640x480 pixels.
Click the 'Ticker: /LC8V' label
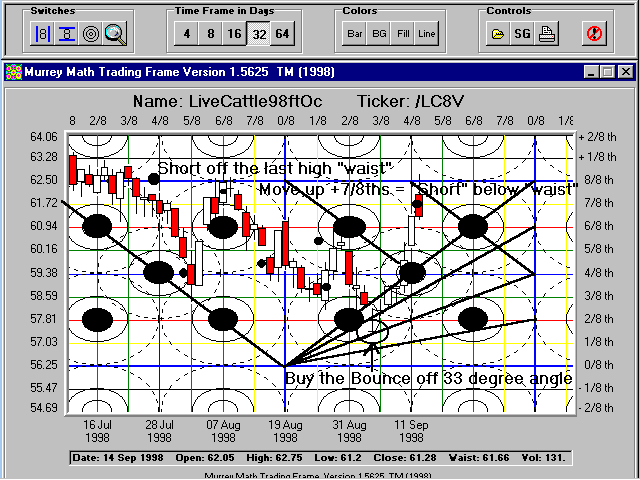tap(410, 101)
